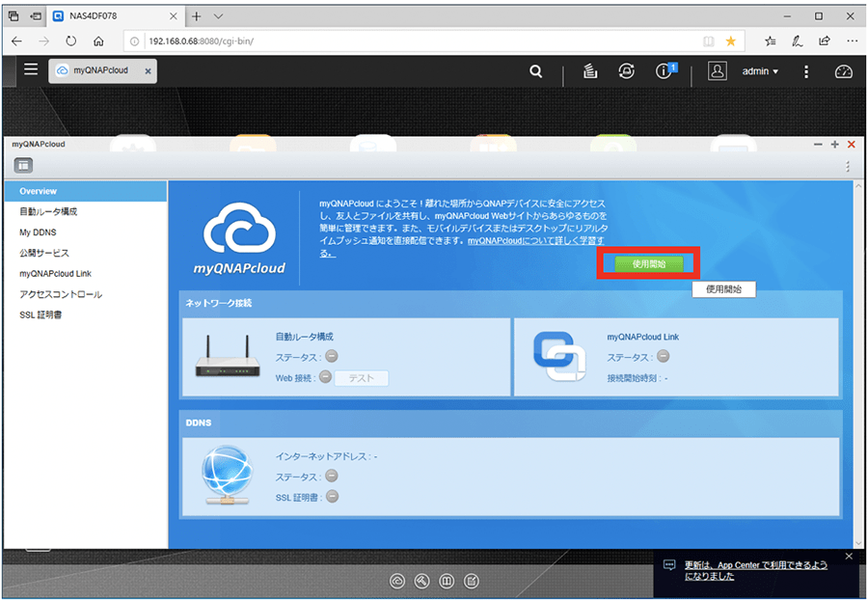The width and height of the screenshot is (868, 600).
Task: Open myQNAPcloud window more options dots
Action: (848, 166)
